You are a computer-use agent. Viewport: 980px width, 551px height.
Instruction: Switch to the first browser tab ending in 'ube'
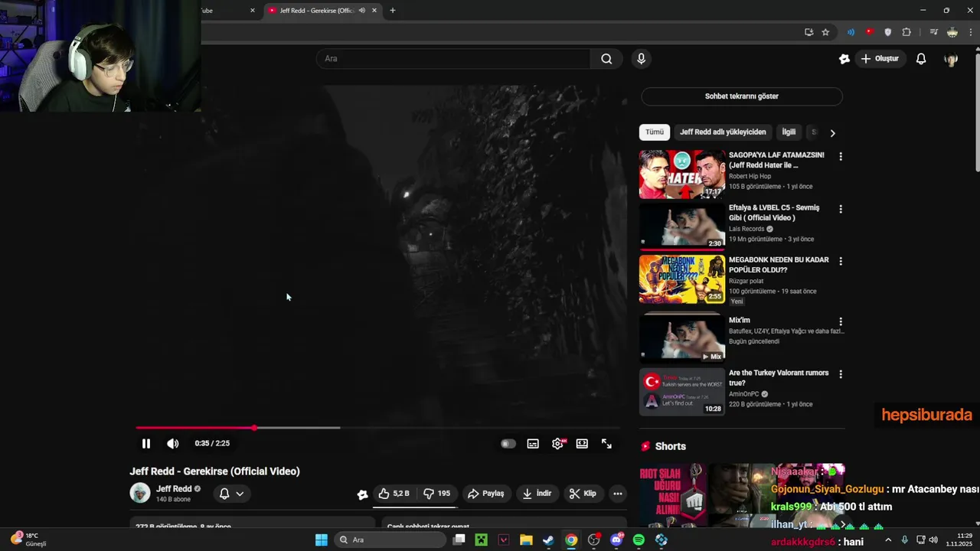pyautogui.click(x=230, y=11)
